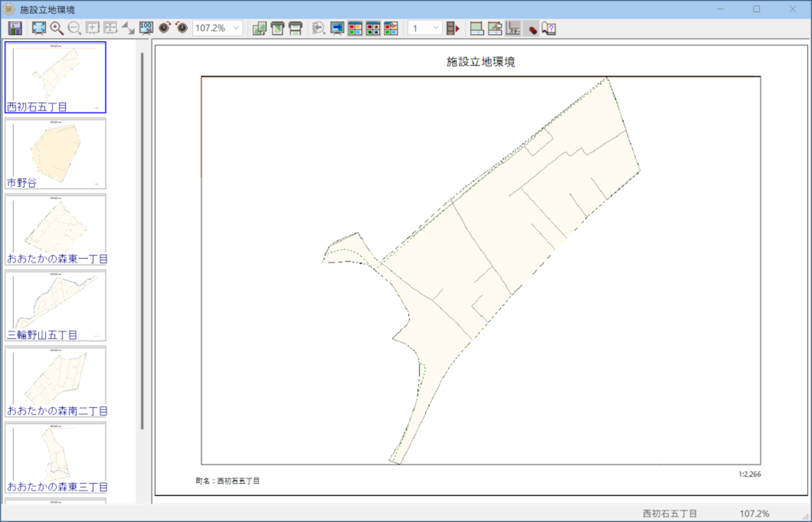Screen dimensions: 812x522
Task: Toggle the status bar display button
Action: pyautogui.click(x=513, y=28)
